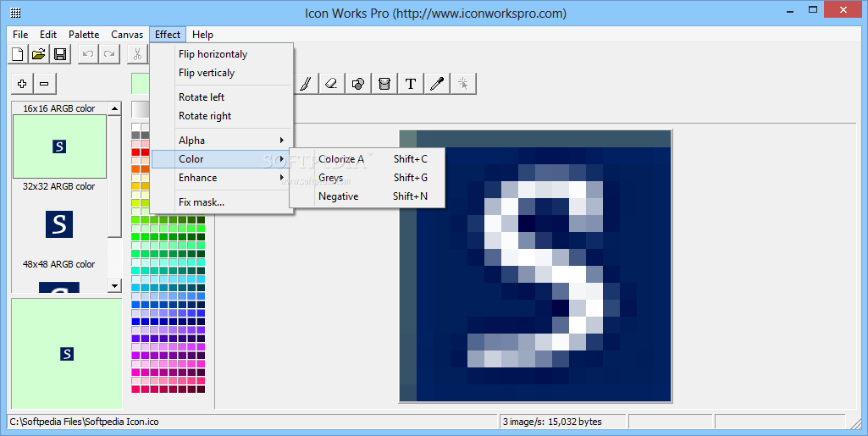Click the Icon Works Pro title bar icon
This screenshot has width=868, height=436.
coord(16,14)
